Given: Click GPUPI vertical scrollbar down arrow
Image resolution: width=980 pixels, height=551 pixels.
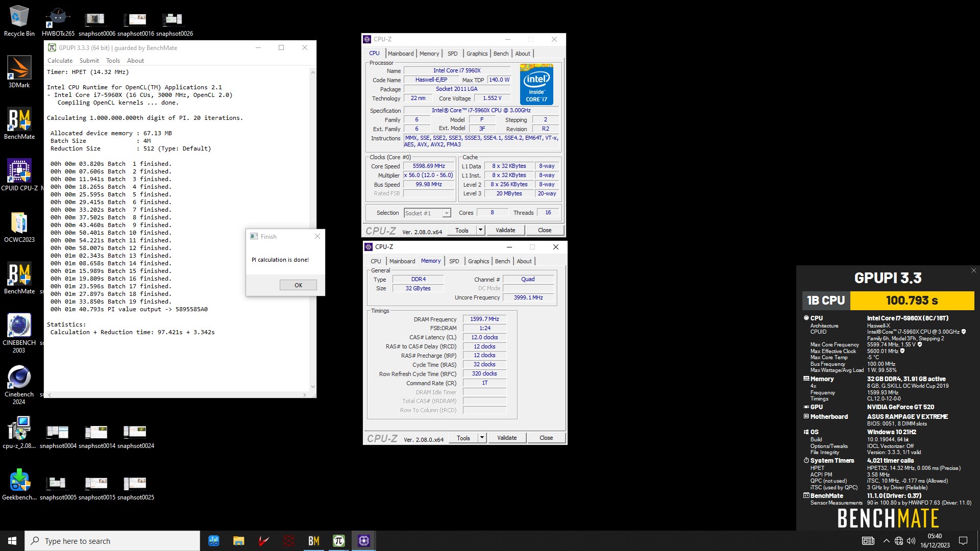Looking at the screenshot, I should click(x=313, y=386).
